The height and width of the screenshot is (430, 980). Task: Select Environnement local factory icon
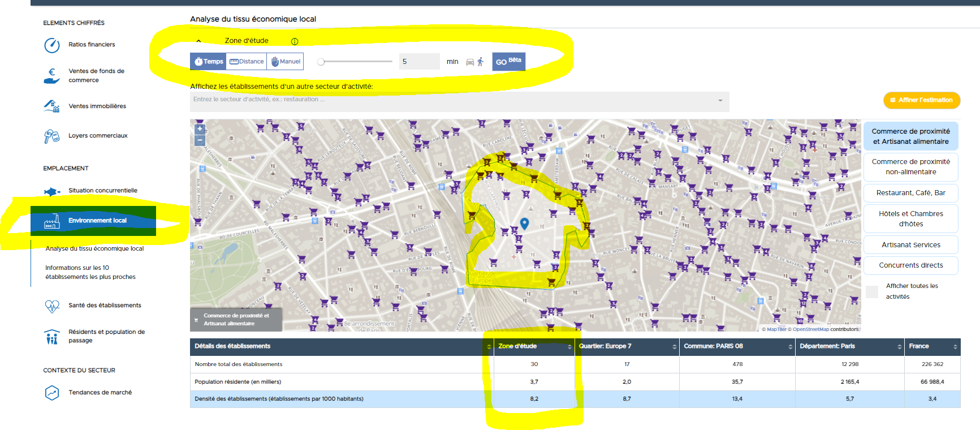[x=52, y=221]
